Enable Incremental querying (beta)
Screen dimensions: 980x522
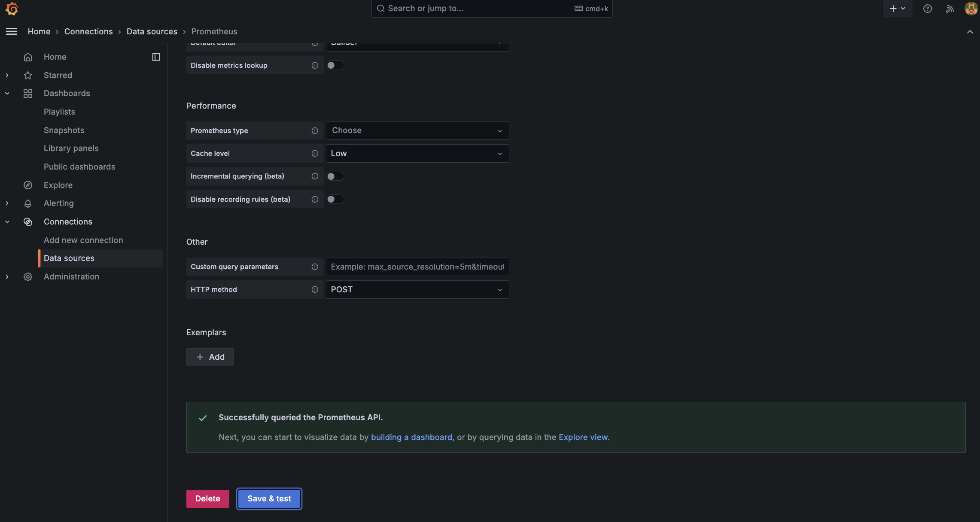pyautogui.click(x=335, y=176)
